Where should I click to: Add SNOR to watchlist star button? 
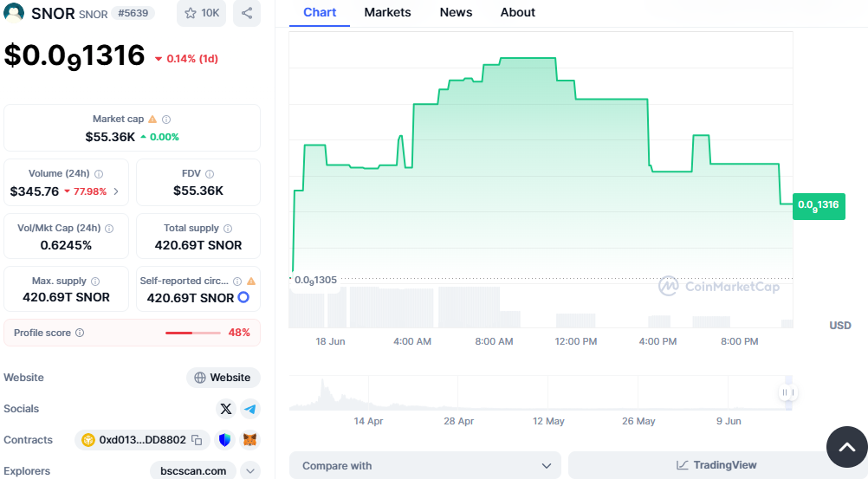[x=202, y=13]
